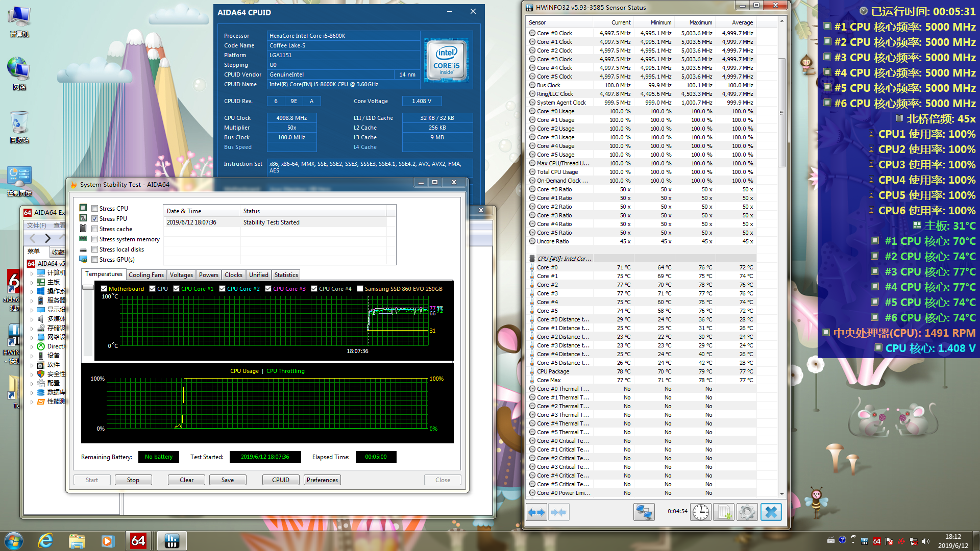
Task: Open AIDA64 icon in the taskbar
Action: click(x=138, y=541)
